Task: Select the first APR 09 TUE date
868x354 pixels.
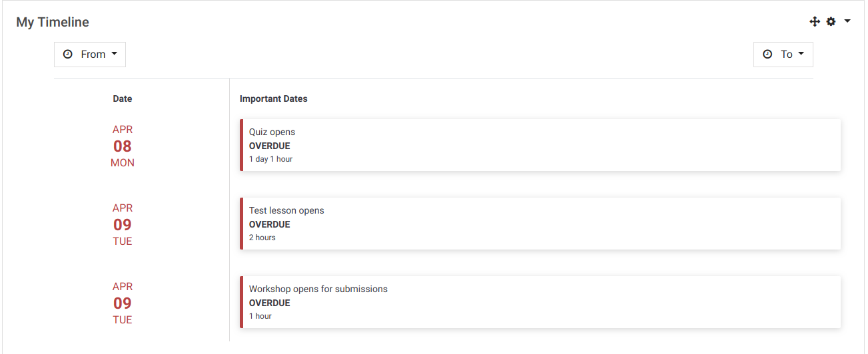Action: 123,225
